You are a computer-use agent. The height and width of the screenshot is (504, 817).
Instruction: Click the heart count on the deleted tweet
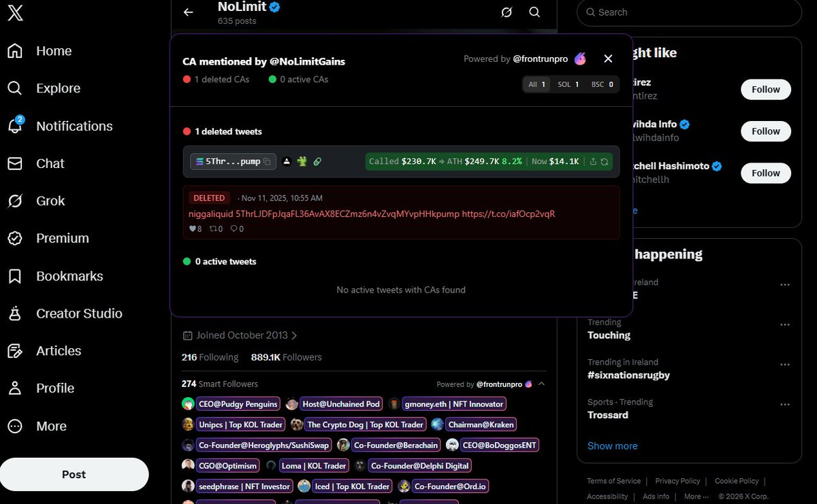tap(195, 229)
